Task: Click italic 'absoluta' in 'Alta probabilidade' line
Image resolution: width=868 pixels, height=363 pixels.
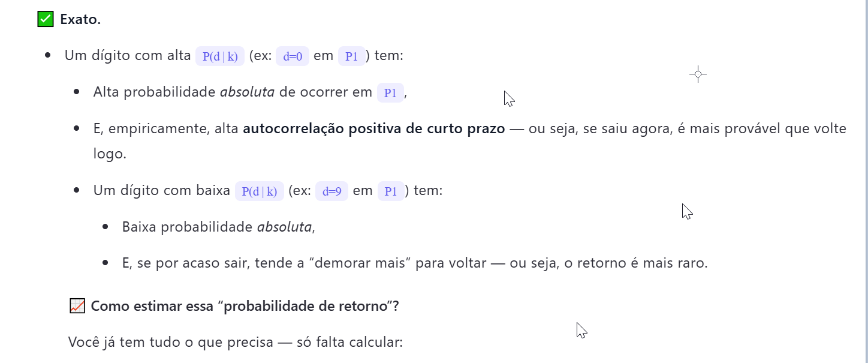Action: coord(248,92)
